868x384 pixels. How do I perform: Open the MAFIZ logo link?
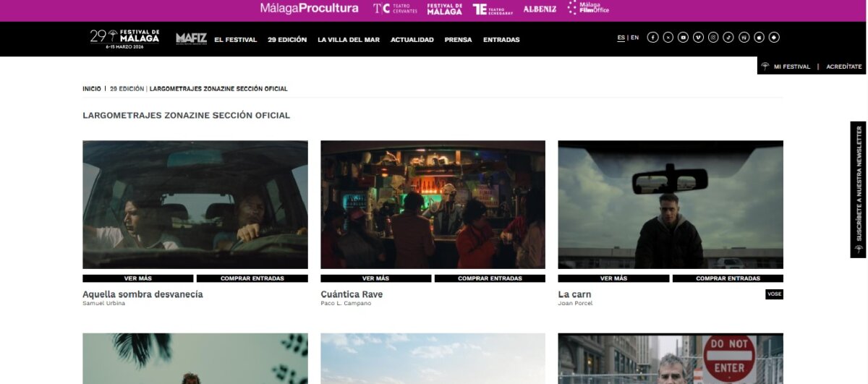pos(191,39)
